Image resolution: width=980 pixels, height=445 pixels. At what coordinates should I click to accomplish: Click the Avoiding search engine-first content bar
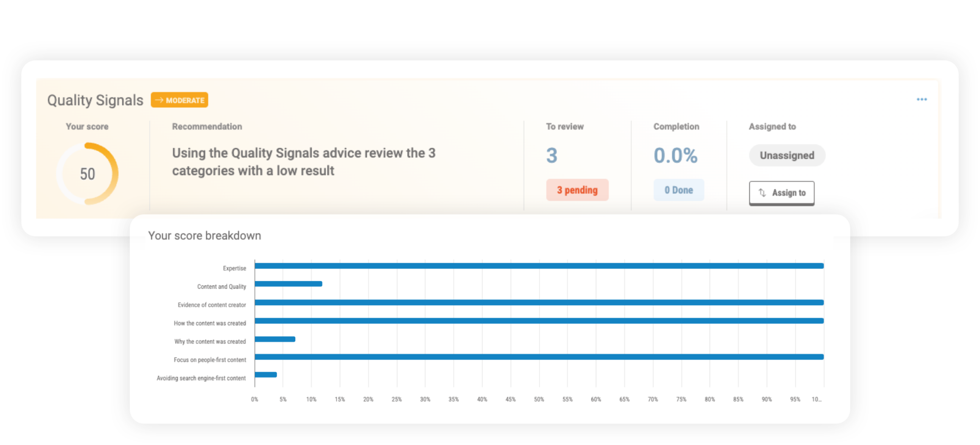click(x=266, y=375)
